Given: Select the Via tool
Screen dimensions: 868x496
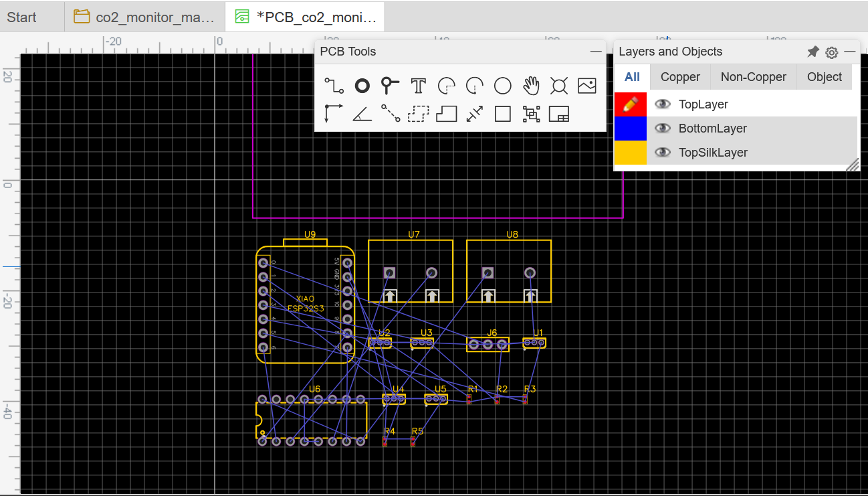Looking at the screenshot, I should click(x=390, y=85).
